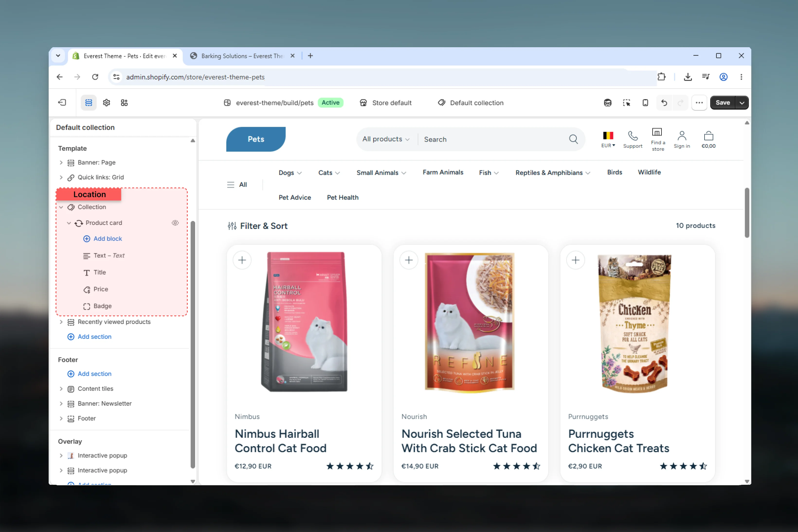The height and width of the screenshot is (532, 798).
Task: Click the Shopify Sidekick assistant icon
Action: [608, 102]
